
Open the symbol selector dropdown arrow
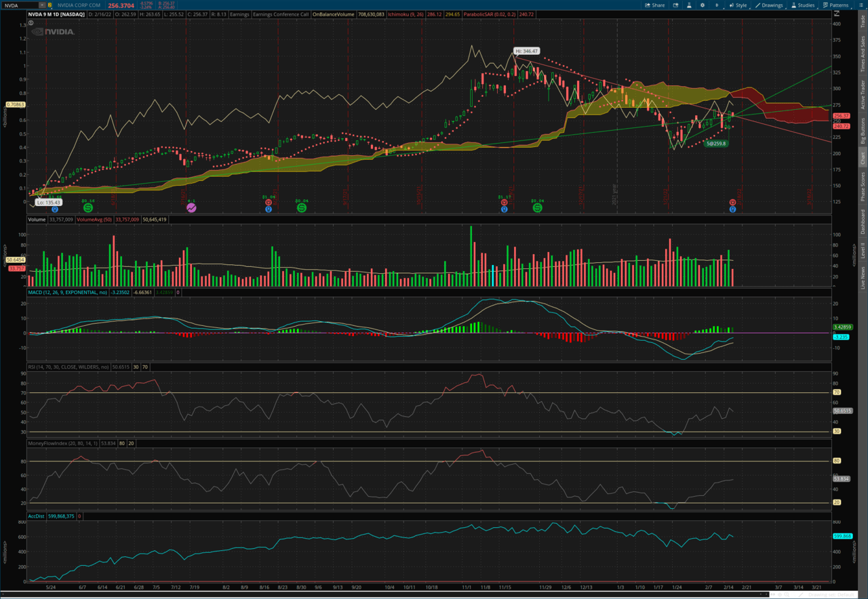click(42, 5)
